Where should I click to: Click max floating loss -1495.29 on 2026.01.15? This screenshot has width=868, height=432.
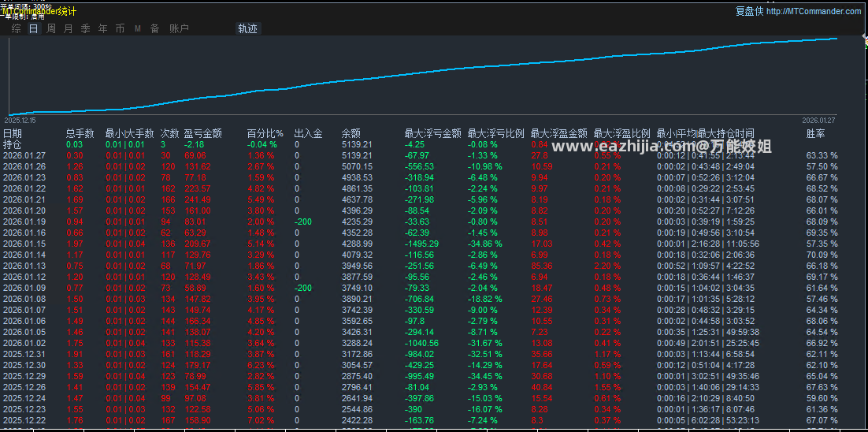[x=422, y=244]
